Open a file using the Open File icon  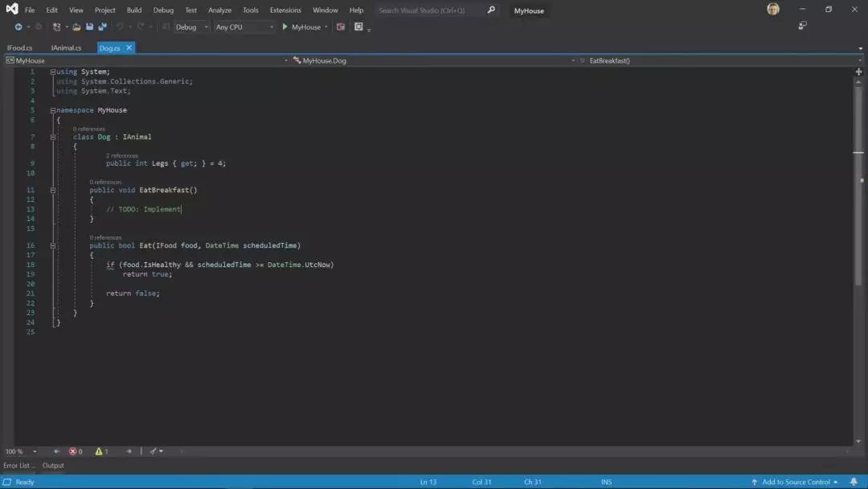click(x=77, y=27)
